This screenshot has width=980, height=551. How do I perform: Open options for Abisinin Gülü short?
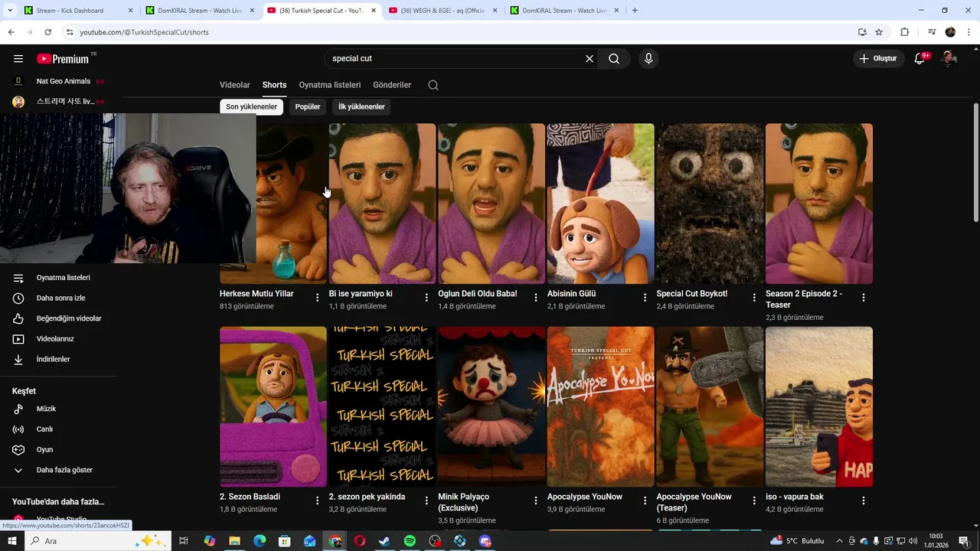point(645,298)
